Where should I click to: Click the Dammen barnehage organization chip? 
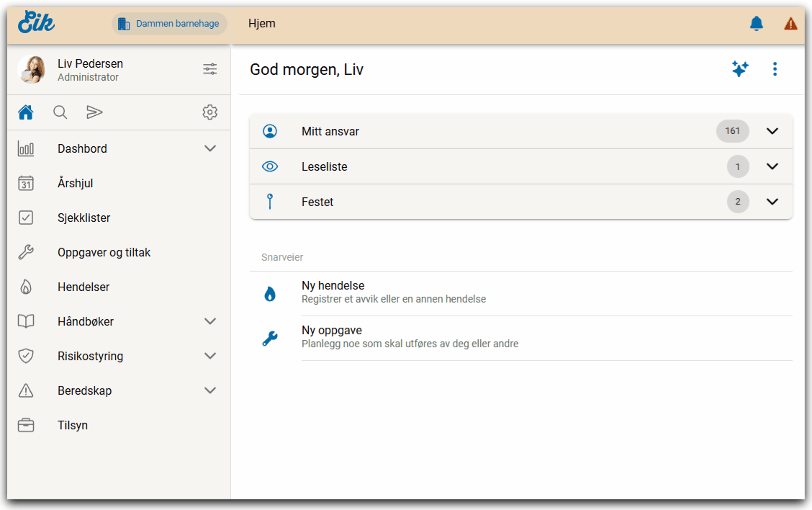[x=169, y=24]
